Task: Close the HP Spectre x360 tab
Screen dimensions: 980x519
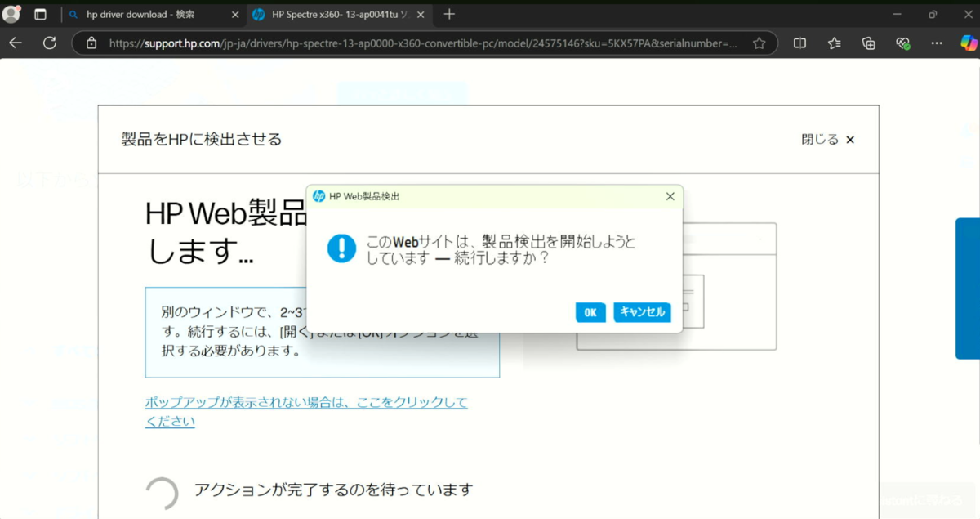Action: pos(420,15)
